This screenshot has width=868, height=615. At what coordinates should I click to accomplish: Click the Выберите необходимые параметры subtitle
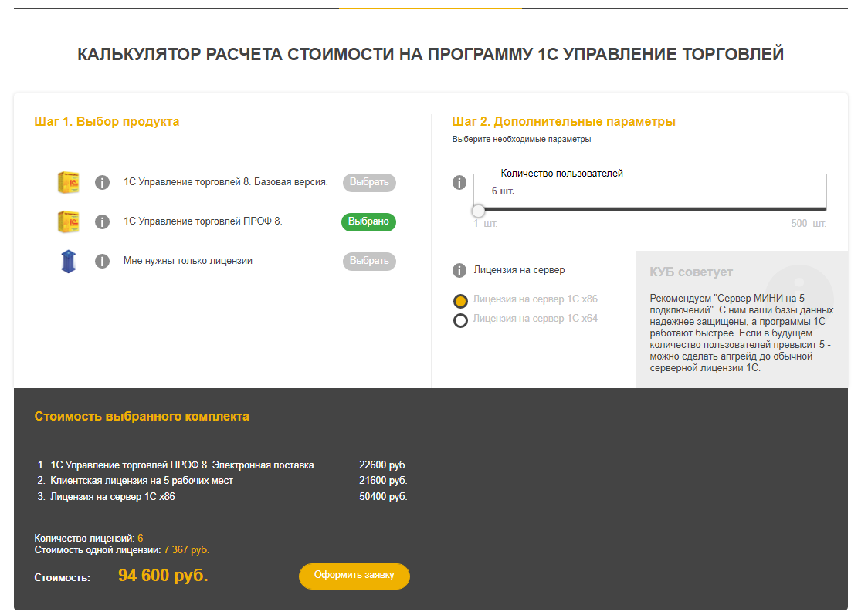point(521,140)
